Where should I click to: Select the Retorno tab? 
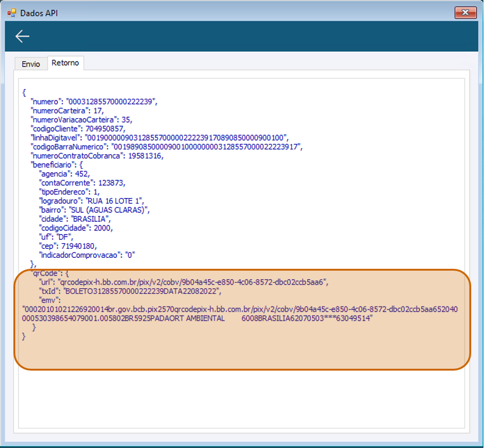(x=65, y=63)
